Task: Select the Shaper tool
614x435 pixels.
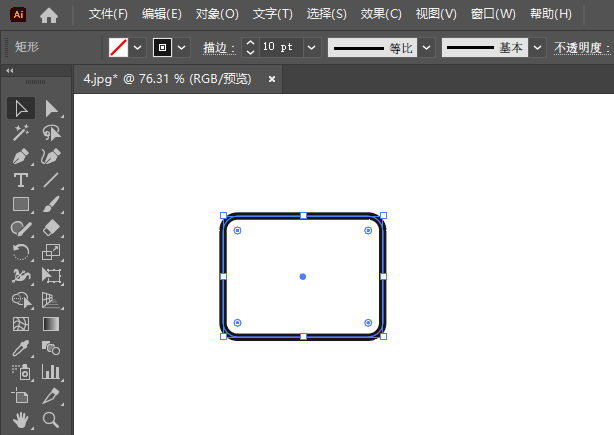Action: (x=21, y=228)
